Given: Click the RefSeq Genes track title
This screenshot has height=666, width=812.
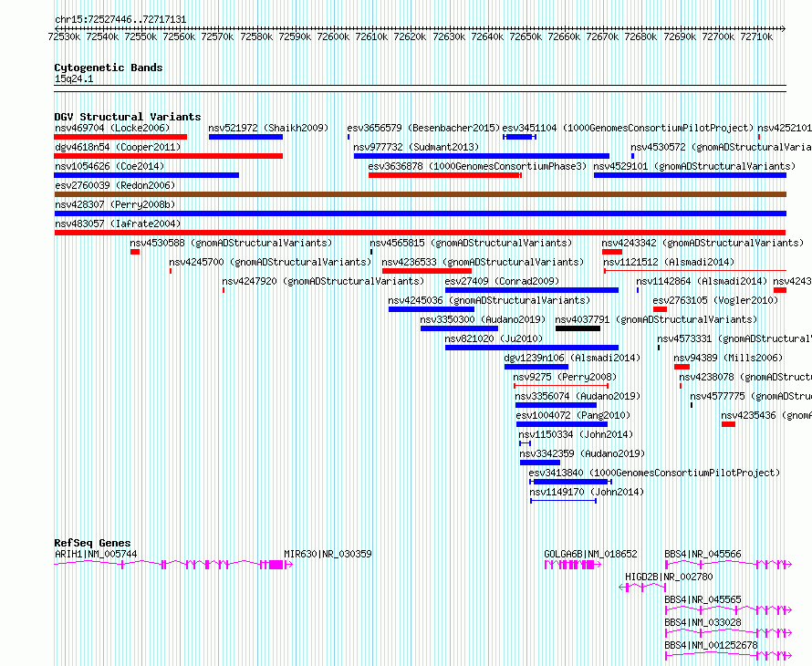Looking at the screenshot, I should [x=92, y=543].
